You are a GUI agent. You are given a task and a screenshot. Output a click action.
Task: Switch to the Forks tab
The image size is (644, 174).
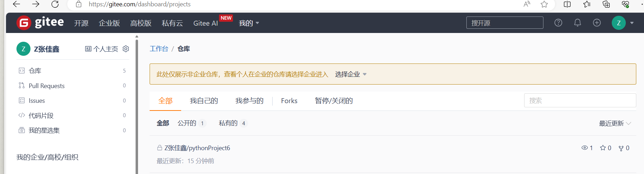coord(289,101)
